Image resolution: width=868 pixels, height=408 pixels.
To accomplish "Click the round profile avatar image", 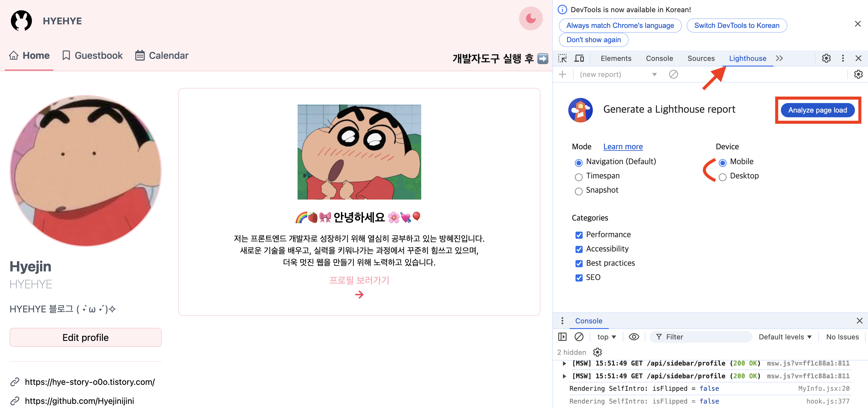I will pos(86,171).
